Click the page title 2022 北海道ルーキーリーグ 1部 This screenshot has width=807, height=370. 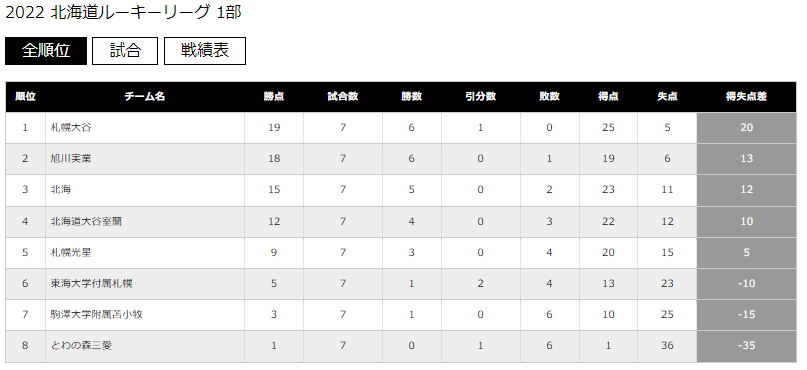coord(123,12)
